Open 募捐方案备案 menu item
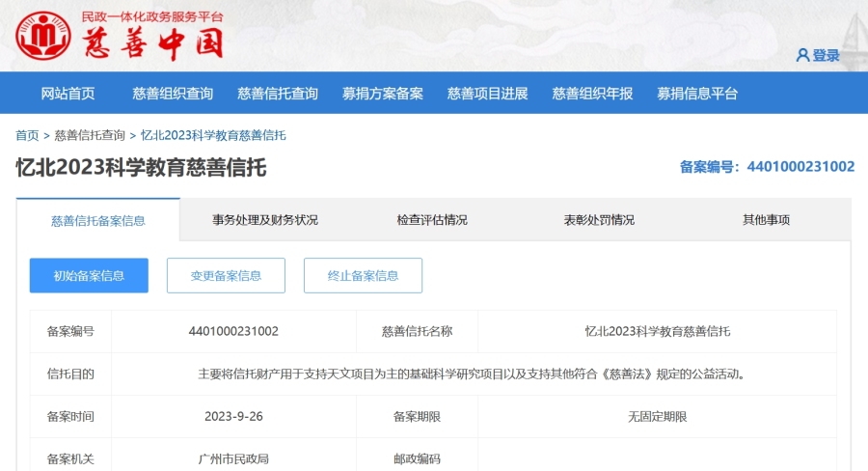Image resolution: width=868 pixels, height=471 pixels. point(383,94)
